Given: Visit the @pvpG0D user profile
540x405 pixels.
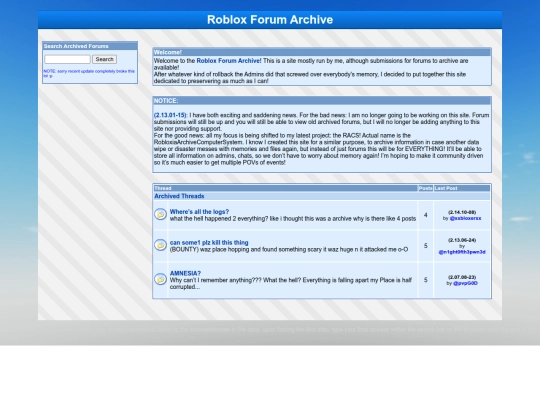Looking at the screenshot, I should [465, 283].
